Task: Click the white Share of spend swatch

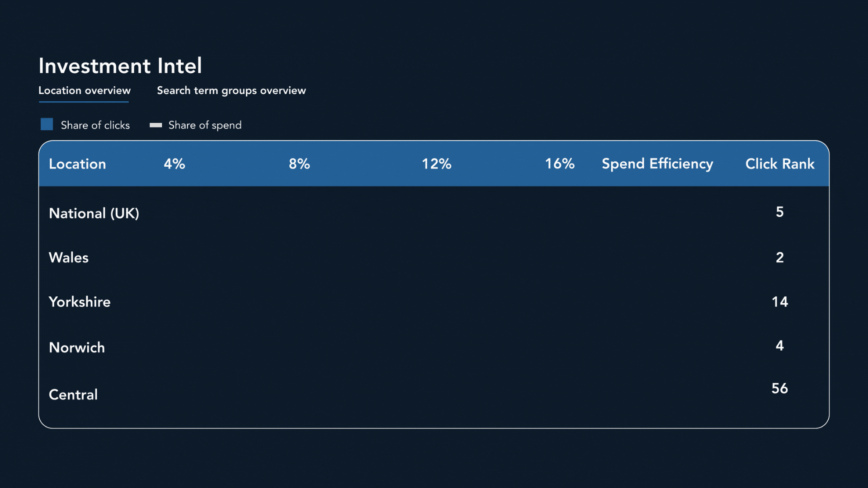Action: click(x=156, y=125)
